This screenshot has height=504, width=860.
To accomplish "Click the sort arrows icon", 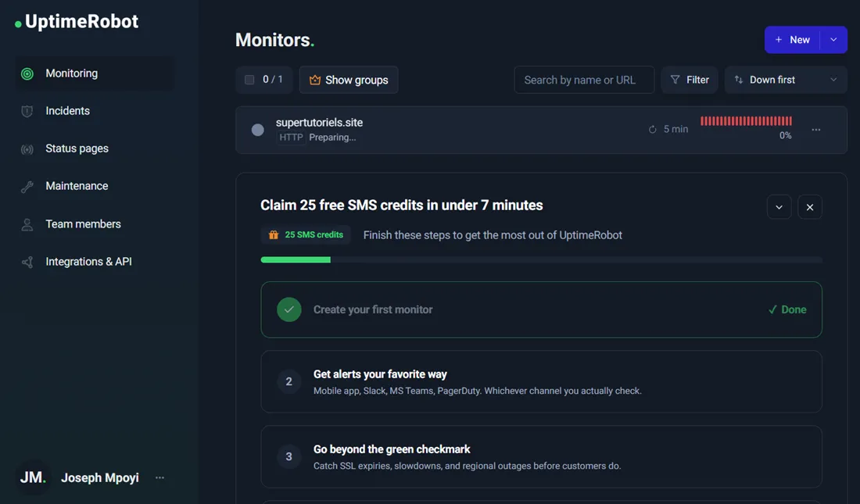I will 739,80.
